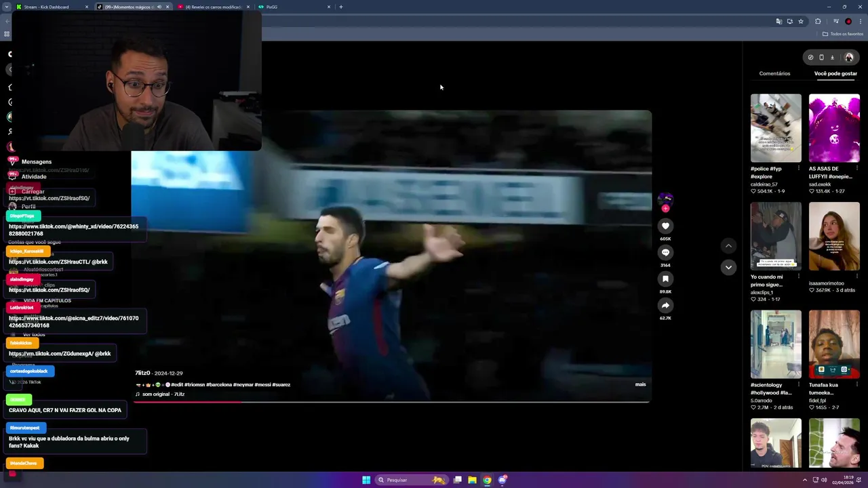868x488 pixels.
Task: Close the TikTok browser tab
Action: 167,7
